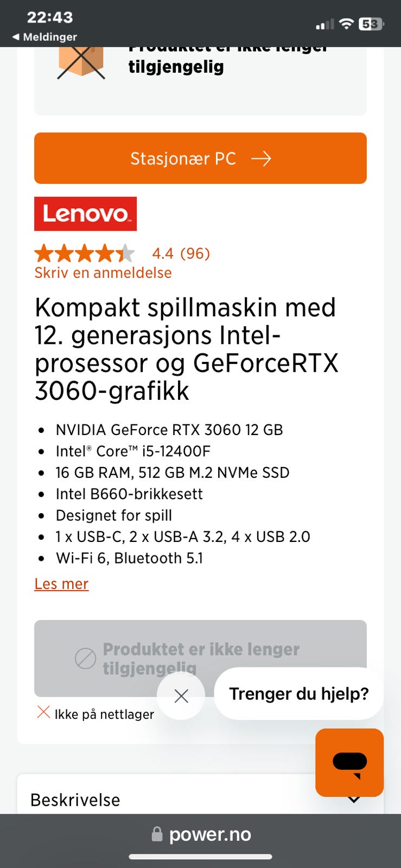Tap the power.no address bar
401x868 pixels.
click(209, 834)
